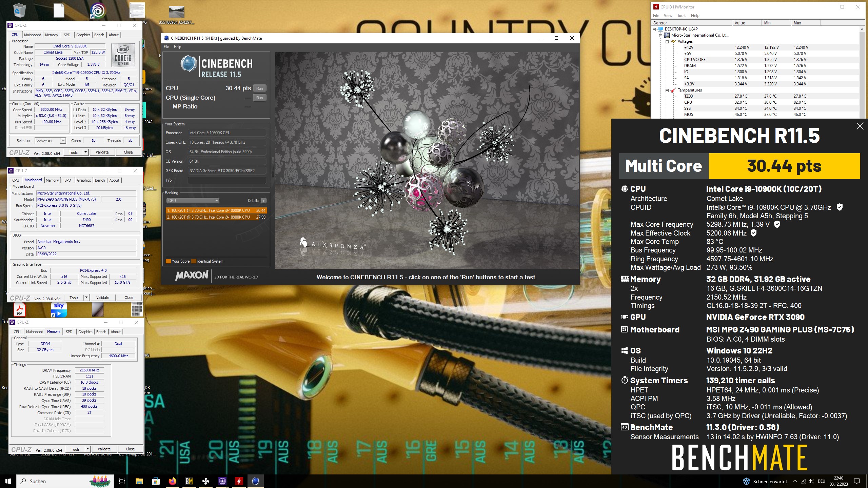The image size is (868, 488).
Task: Click the volume icon in the system tray
Action: pos(811,481)
